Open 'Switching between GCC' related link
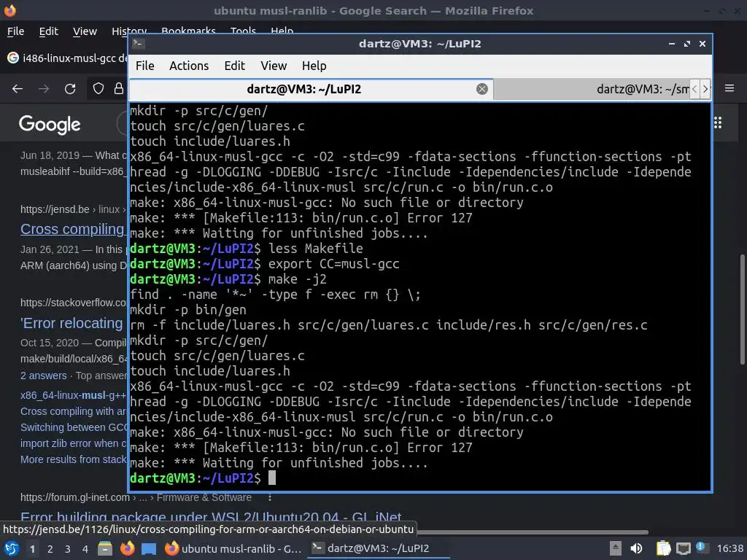 click(74, 427)
